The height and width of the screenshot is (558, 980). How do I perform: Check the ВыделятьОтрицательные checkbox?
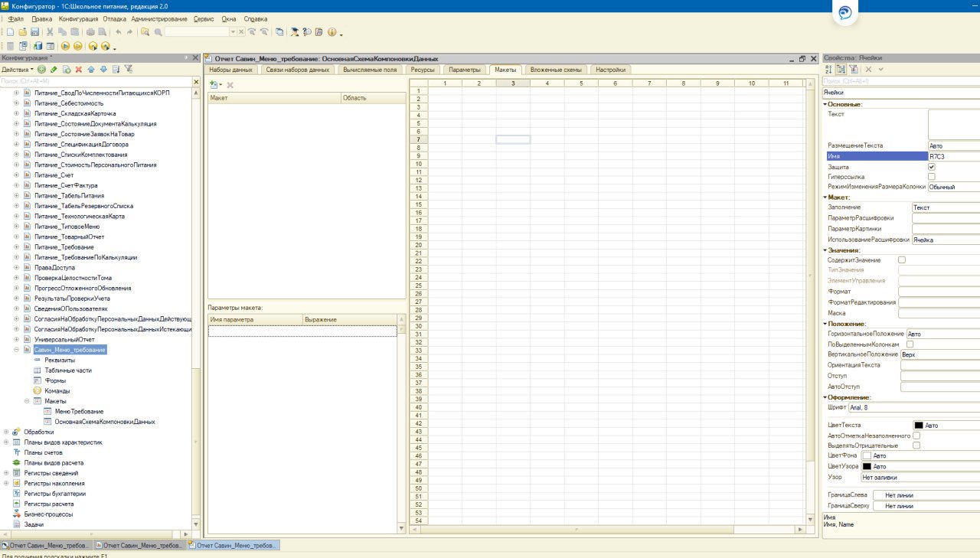pos(916,445)
